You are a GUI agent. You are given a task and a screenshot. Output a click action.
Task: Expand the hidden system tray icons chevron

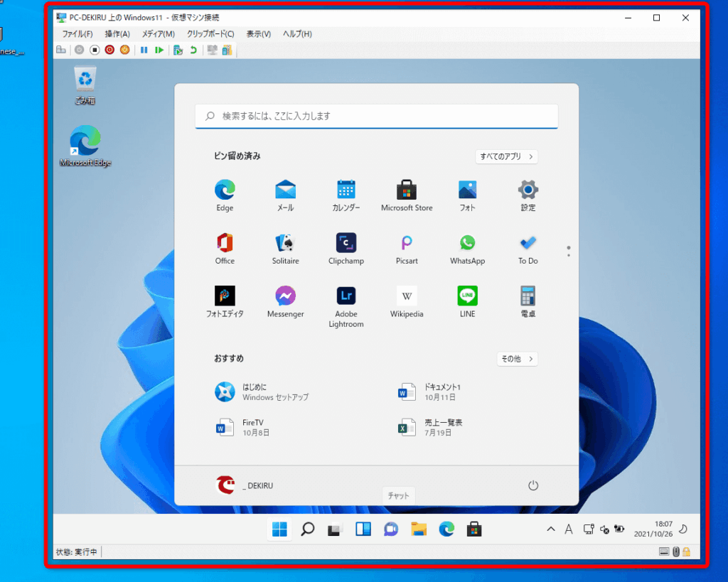pos(550,529)
